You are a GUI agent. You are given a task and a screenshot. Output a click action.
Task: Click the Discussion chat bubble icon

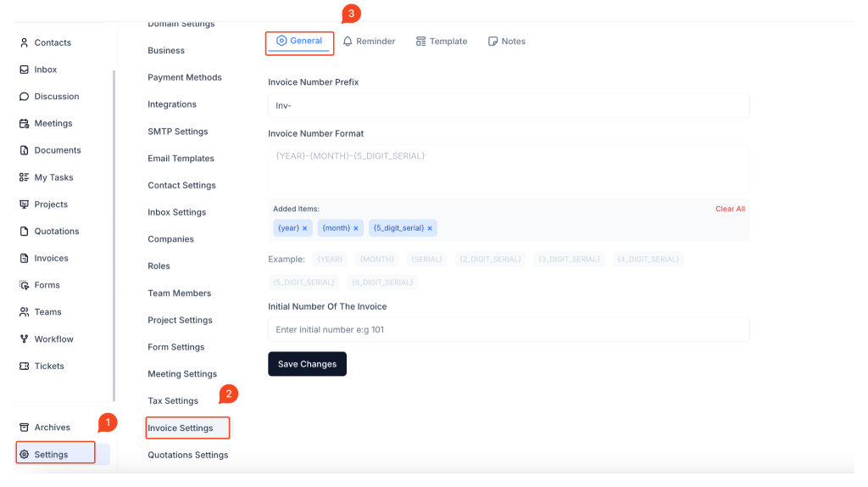coord(24,97)
